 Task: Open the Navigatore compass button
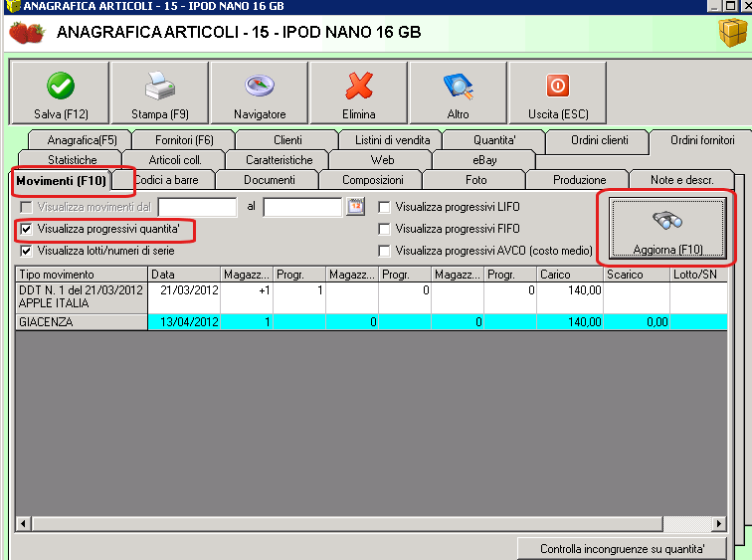tap(260, 93)
